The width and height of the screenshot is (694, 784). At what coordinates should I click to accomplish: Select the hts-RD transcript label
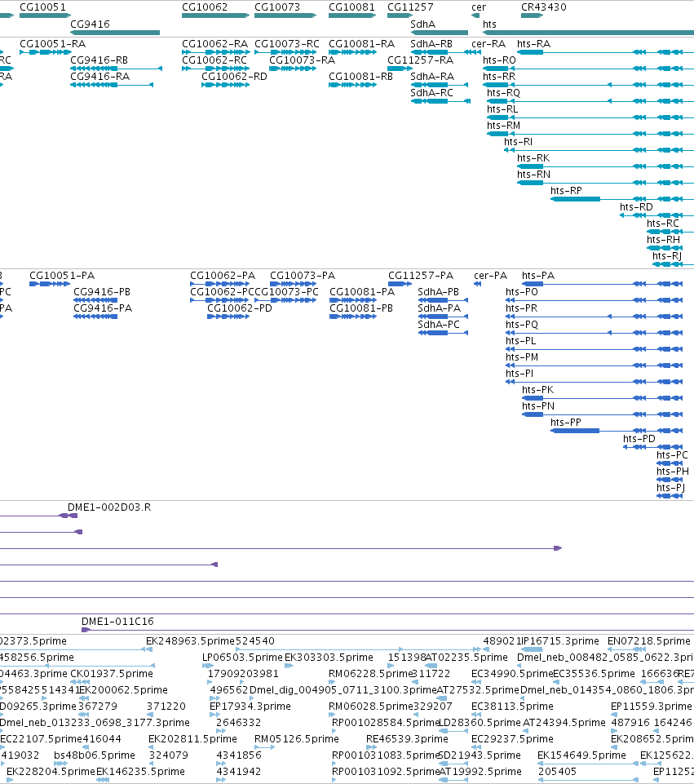point(636,206)
